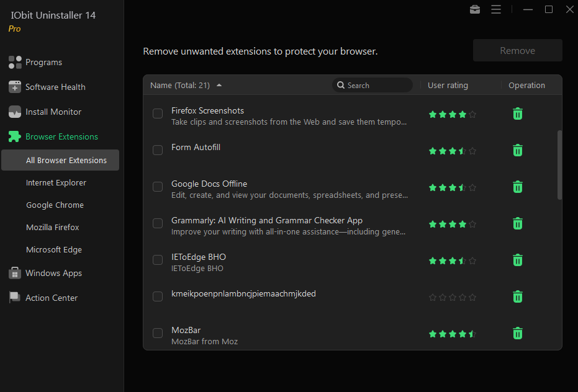Image resolution: width=578 pixels, height=392 pixels.
Task: Delete IEToEdge BHO via trash icon
Action: click(518, 260)
